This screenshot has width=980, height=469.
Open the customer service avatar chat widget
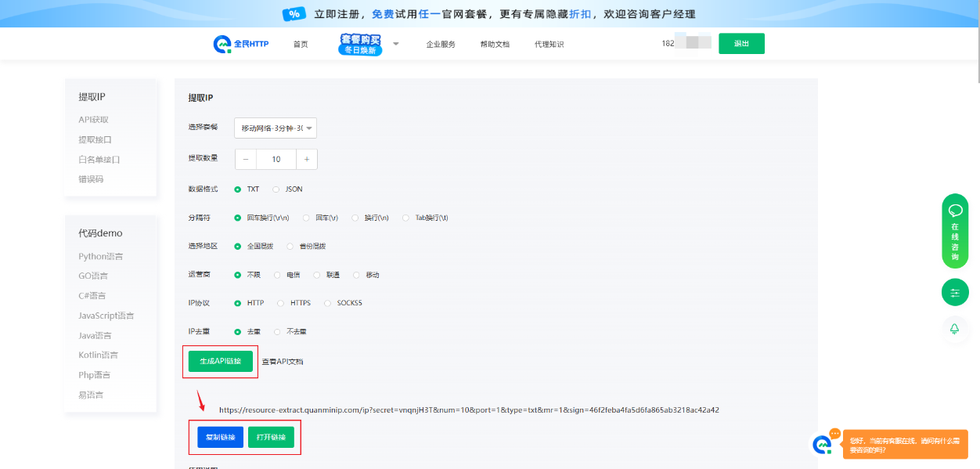[822, 444]
